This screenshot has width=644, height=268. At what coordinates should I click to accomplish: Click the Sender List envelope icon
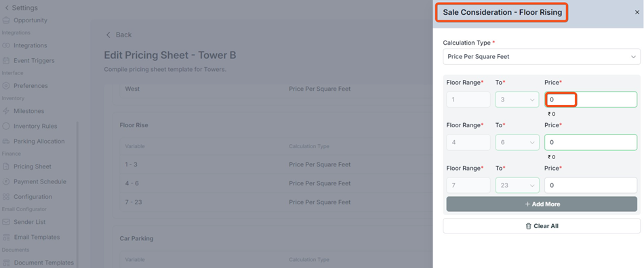[x=5, y=222]
